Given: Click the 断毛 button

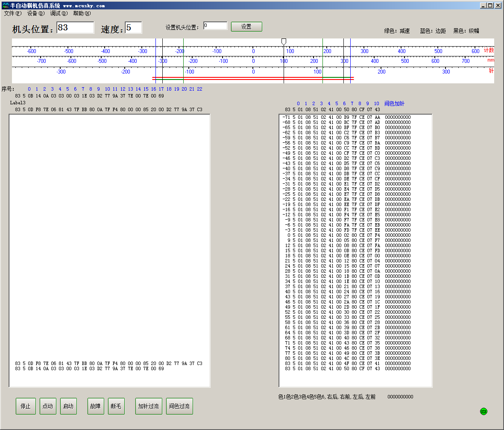Looking at the screenshot, I should 116,406.
